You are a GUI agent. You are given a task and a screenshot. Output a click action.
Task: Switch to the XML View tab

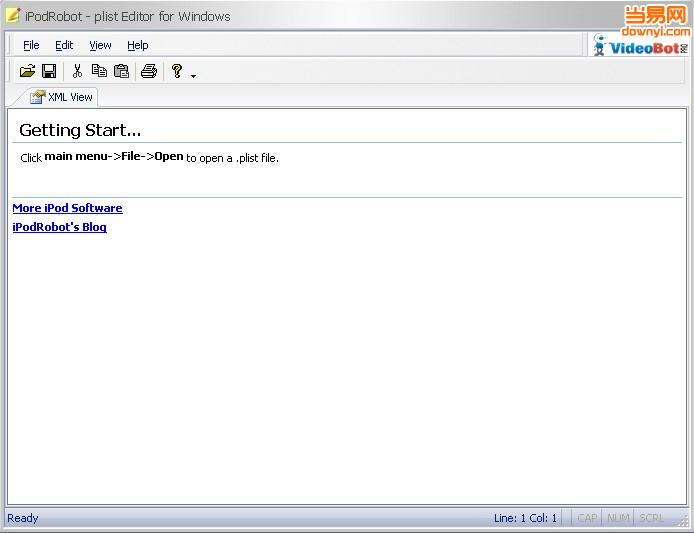62,97
